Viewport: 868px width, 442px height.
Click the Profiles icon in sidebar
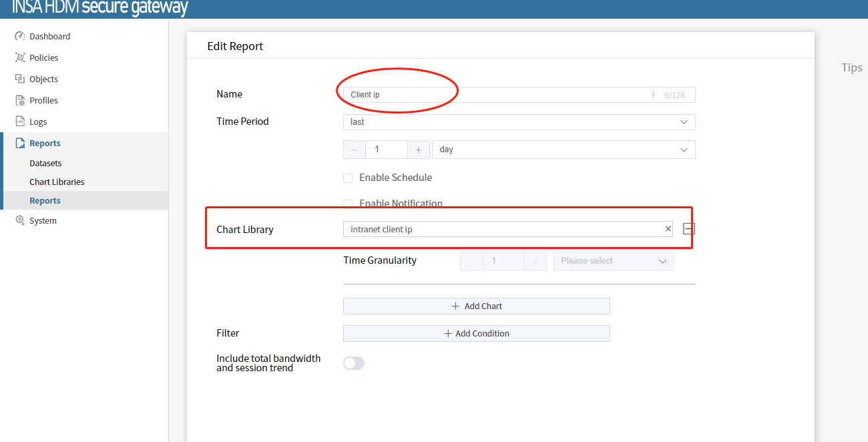(x=20, y=100)
